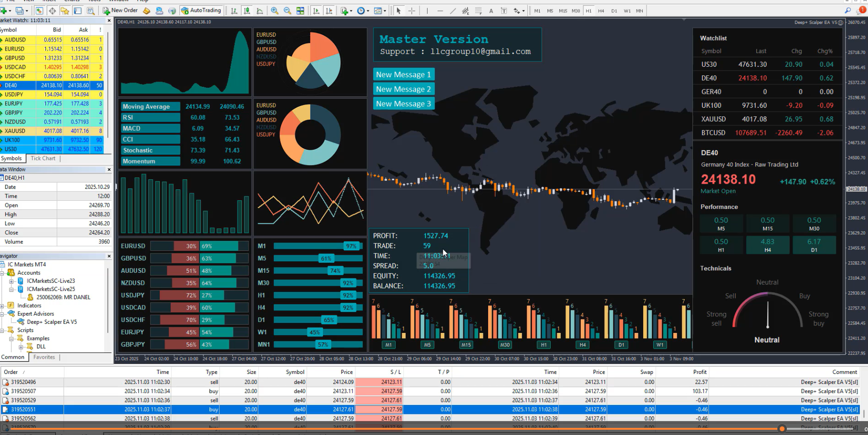Toggle the Terminal panel icon
The height and width of the screenshot is (435, 868).
click(x=78, y=10)
